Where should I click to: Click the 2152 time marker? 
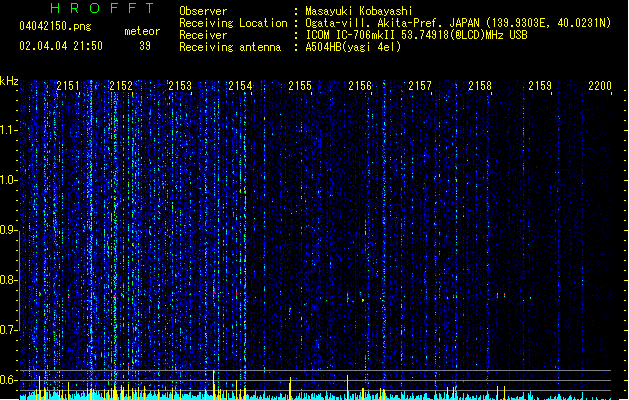121,85
